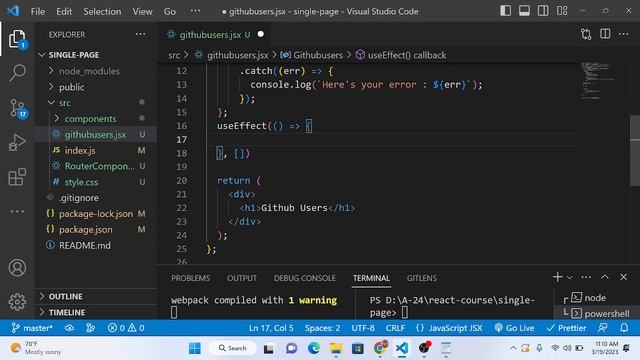Open the Run and Debug view
The height and width of the screenshot is (360, 640).
click(x=17, y=142)
